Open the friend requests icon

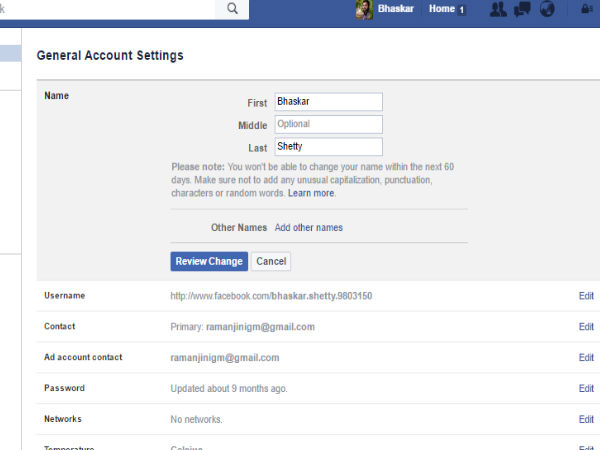[x=498, y=10]
